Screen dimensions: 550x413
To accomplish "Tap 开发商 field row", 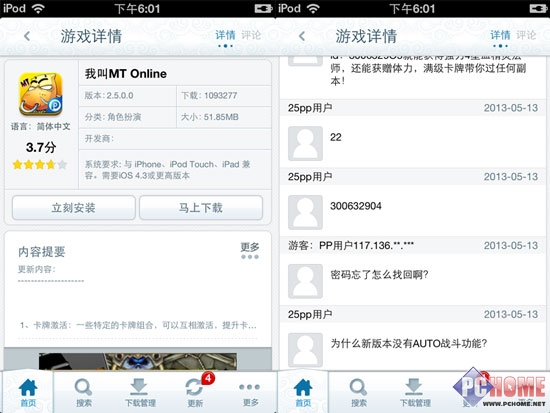I will 175,139.
